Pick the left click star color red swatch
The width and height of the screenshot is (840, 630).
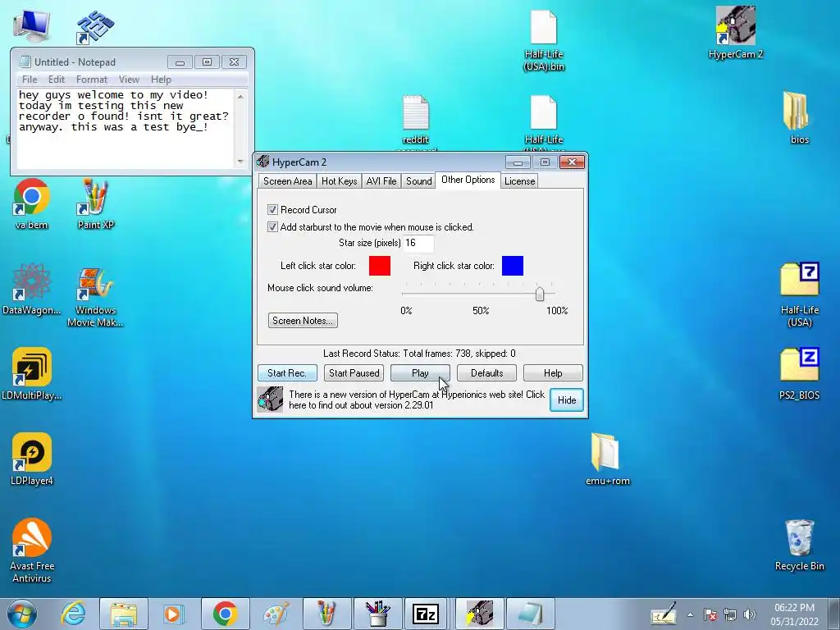pos(380,266)
